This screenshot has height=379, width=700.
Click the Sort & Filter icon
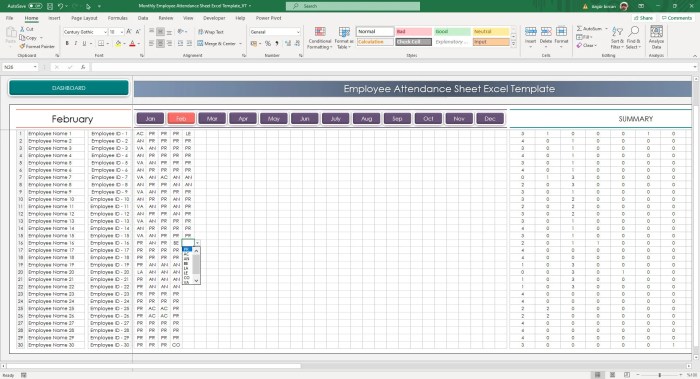pyautogui.click(x=617, y=37)
